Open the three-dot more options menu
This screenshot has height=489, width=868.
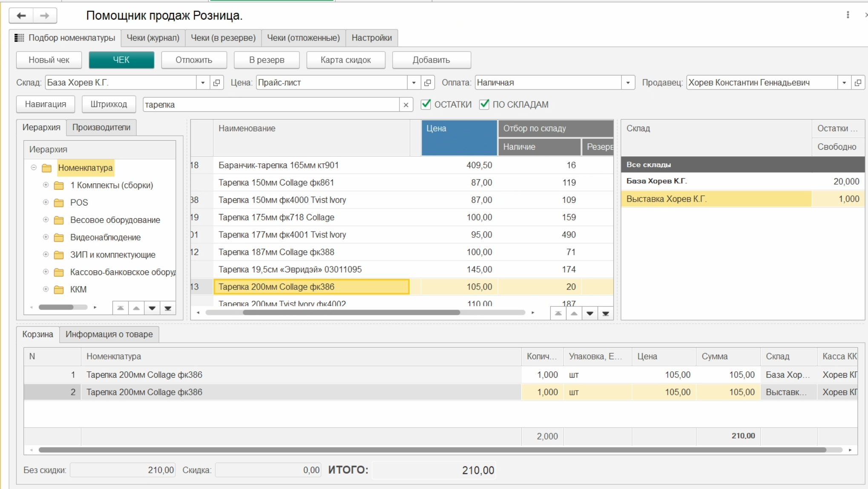[848, 15]
